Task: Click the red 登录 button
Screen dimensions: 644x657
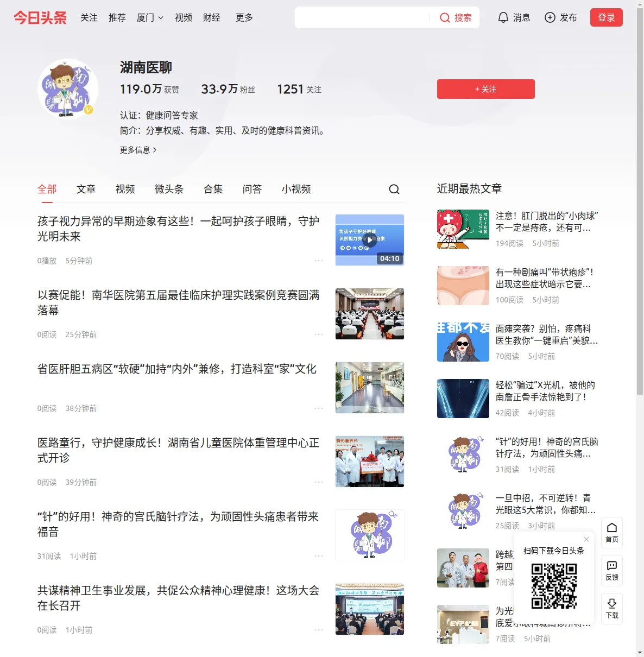Action: pos(606,17)
